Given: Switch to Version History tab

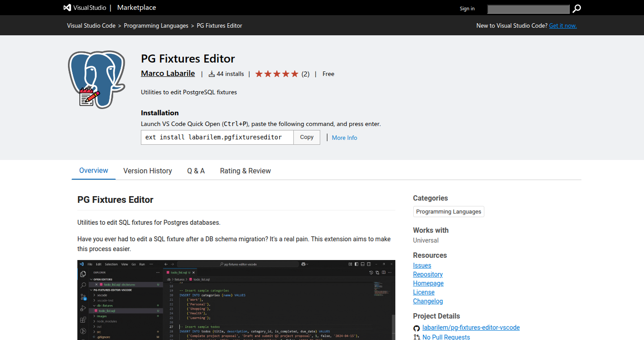Looking at the screenshot, I should (148, 171).
